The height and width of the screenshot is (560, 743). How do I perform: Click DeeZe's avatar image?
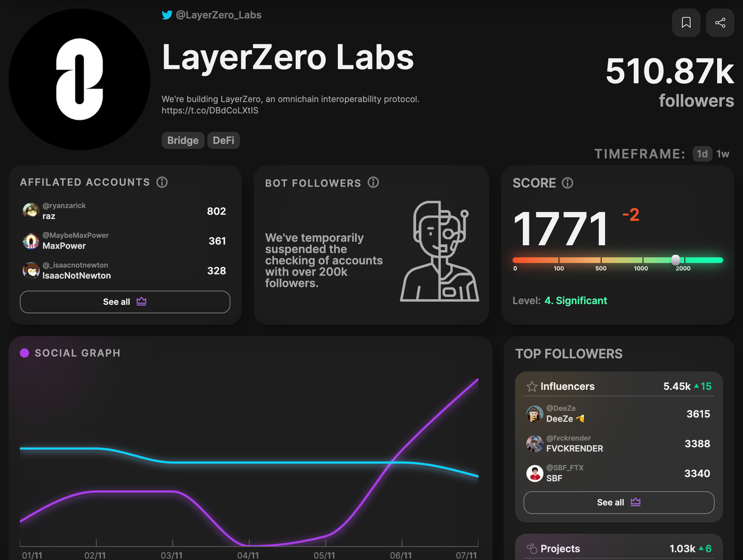tap(535, 414)
